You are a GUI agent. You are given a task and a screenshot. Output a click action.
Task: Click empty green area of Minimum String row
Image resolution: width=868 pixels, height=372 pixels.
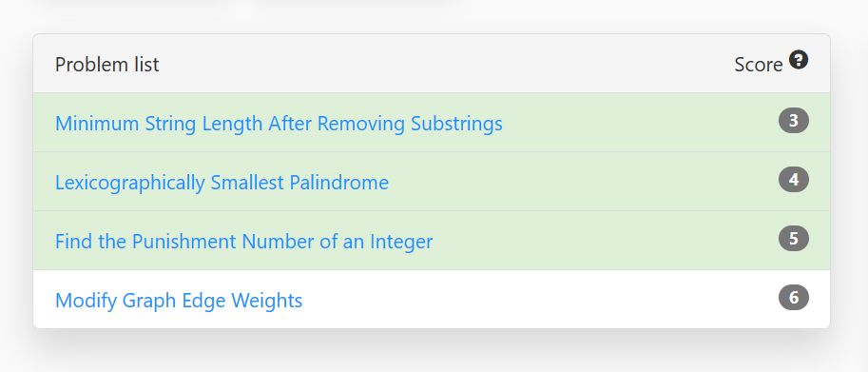(x=637, y=123)
